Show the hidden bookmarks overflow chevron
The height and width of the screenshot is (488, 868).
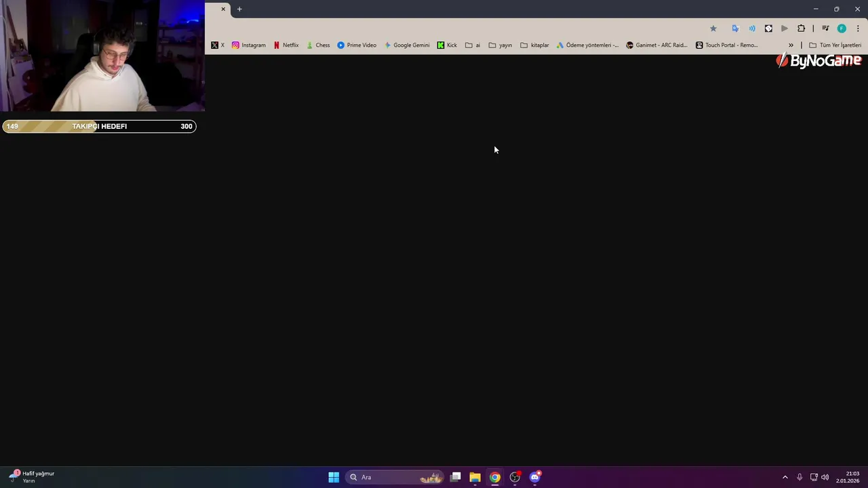pos(791,45)
